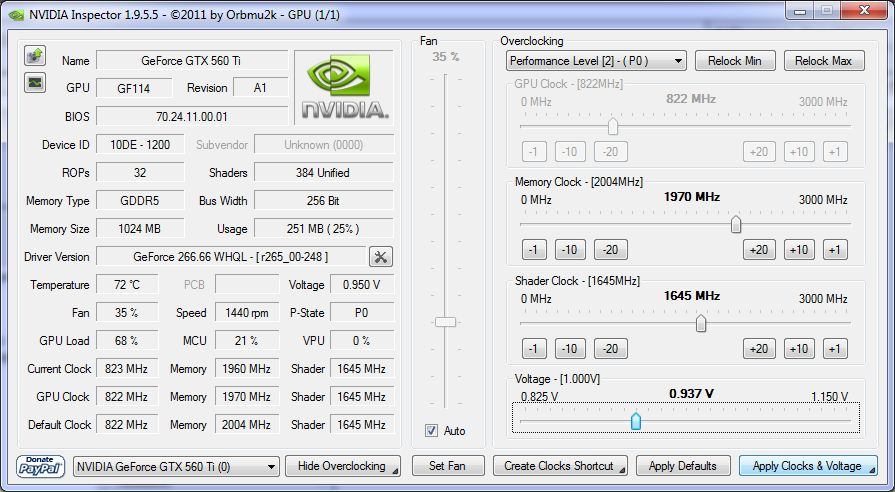Image resolution: width=895 pixels, height=492 pixels.
Task: Click the Relock Min button
Action: [735, 61]
